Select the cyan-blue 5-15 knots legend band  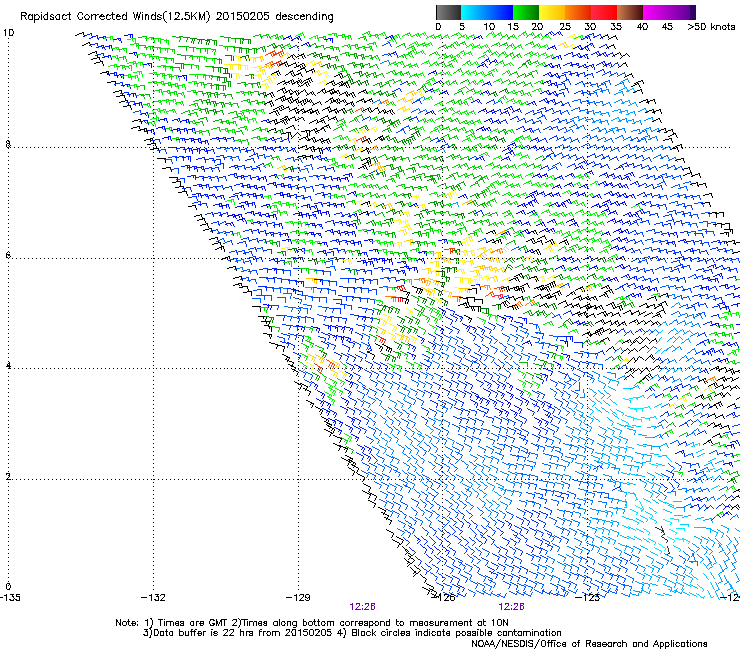pos(487,12)
